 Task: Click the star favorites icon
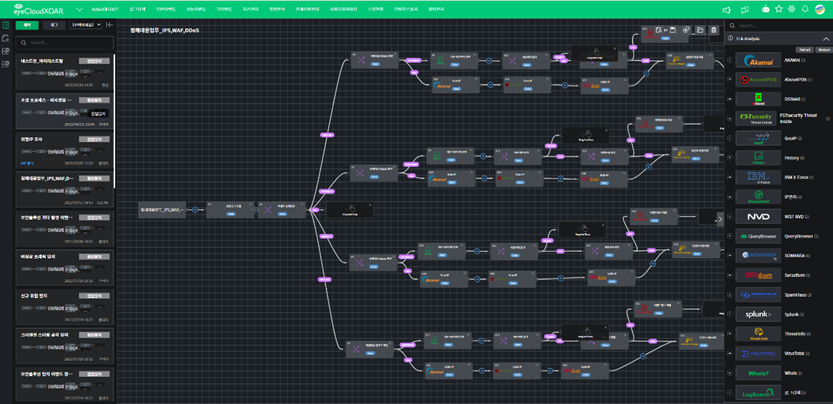point(779,9)
